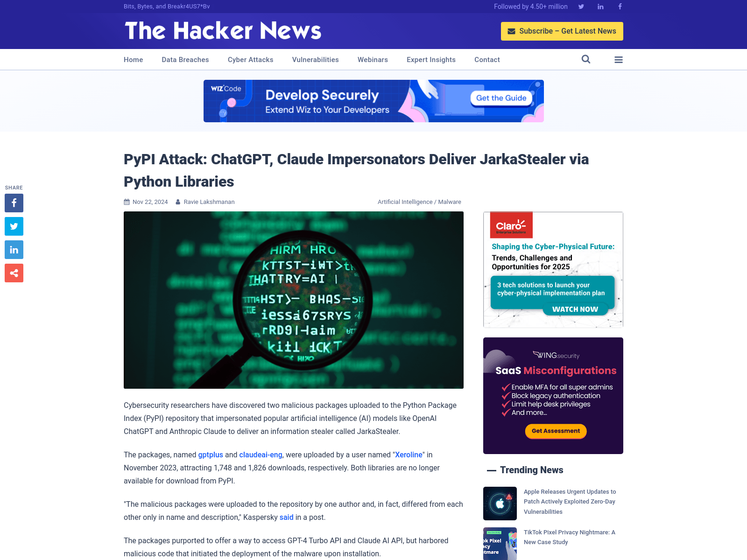
Task: Open the Xeroline user link
Action: 409,455
